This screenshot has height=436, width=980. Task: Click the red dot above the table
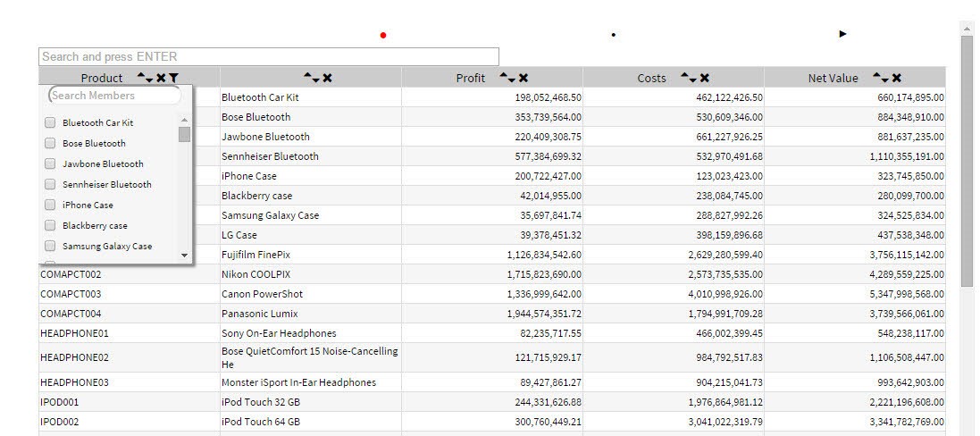383,35
